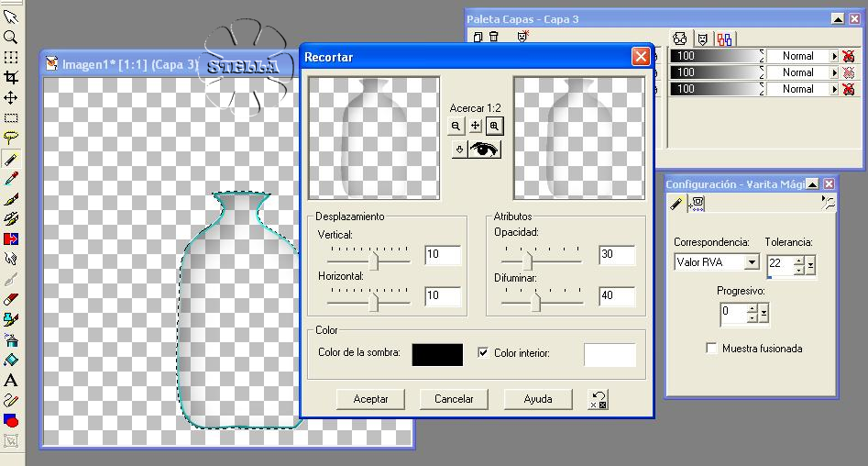Image resolution: width=868 pixels, height=466 pixels.
Task: Open the Magic Wand options first tab
Action: (x=676, y=204)
